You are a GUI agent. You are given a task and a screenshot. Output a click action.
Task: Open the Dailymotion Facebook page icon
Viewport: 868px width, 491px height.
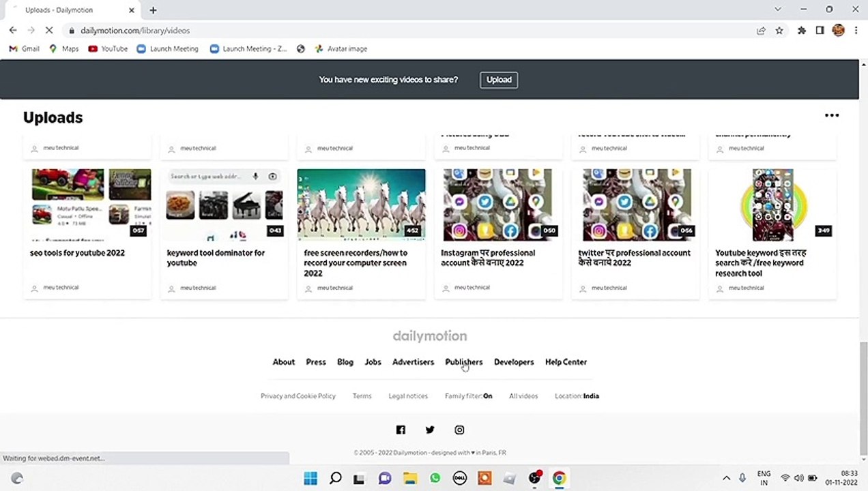click(401, 430)
